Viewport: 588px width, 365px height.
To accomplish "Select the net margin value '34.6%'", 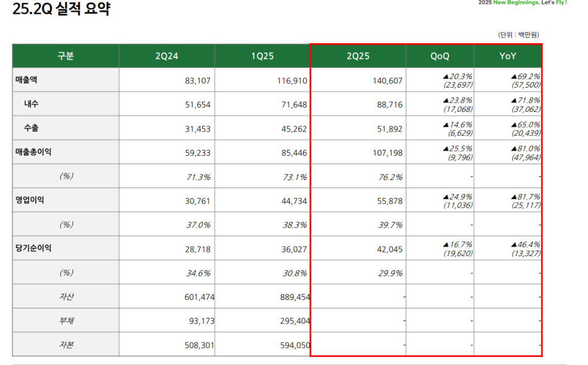I will [198, 273].
